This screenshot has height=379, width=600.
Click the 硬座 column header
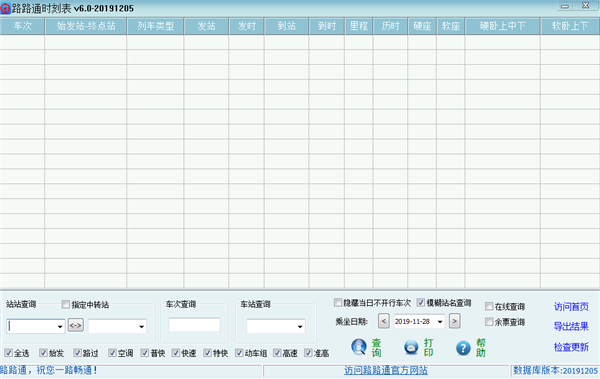[x=422, y=26]
